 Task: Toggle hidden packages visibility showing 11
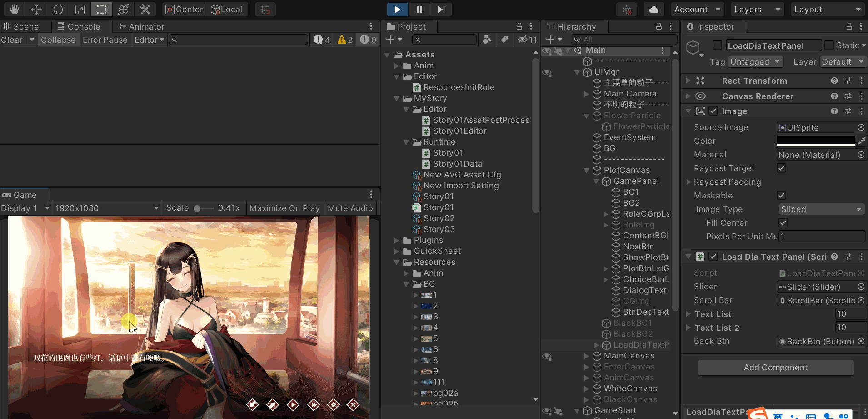pyautogui.click(x=527, y=40)
